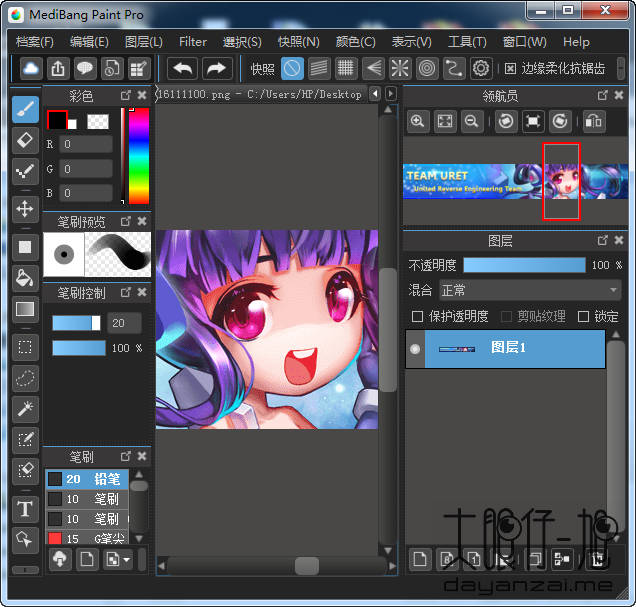Enable circle snap
This screenshot has height=607, width=636.
click(x=427, y=68)
